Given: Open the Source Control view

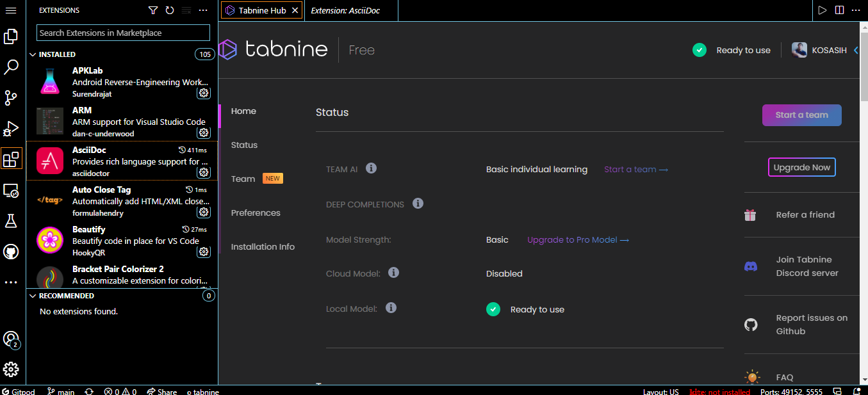Looking at the screenshot, I should [x=11, y=98].
